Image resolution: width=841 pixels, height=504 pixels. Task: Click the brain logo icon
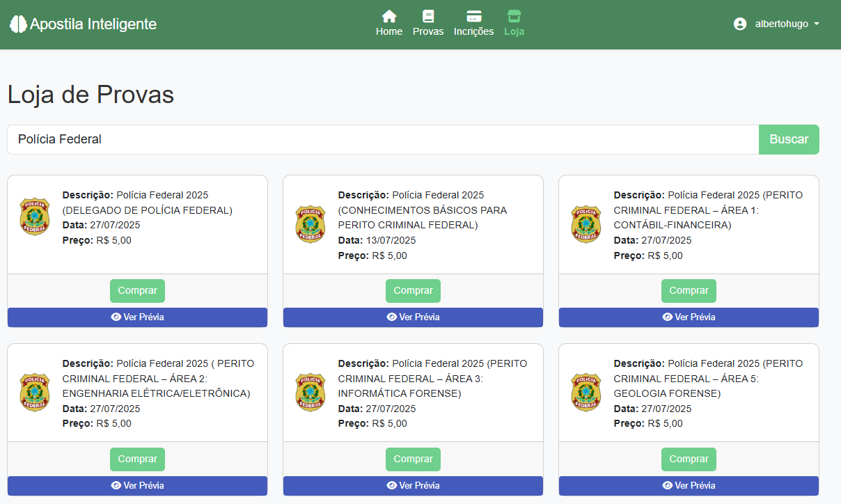coord(18,24)
